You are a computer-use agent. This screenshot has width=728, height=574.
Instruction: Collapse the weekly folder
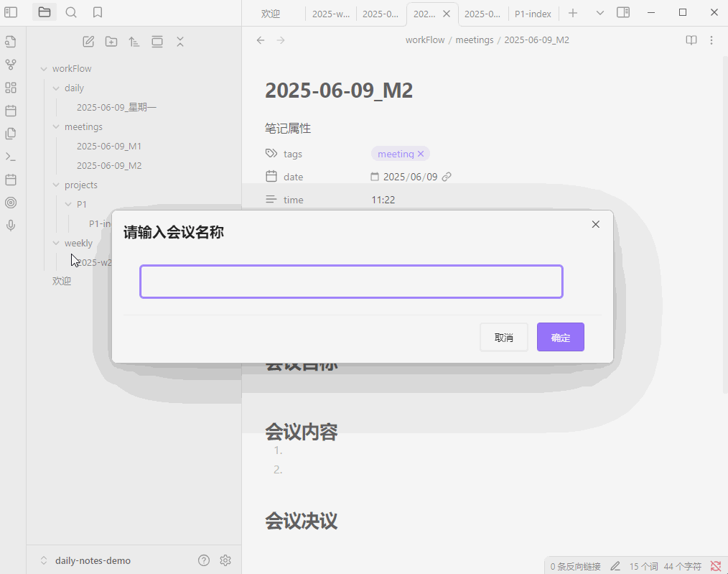[56, 244]
